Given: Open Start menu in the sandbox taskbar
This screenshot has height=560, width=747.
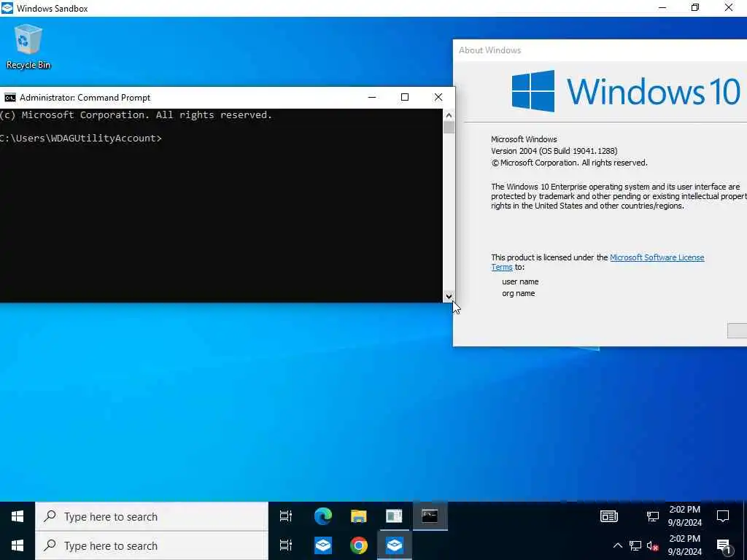Looking at the screenshot, I should [18, 516].
